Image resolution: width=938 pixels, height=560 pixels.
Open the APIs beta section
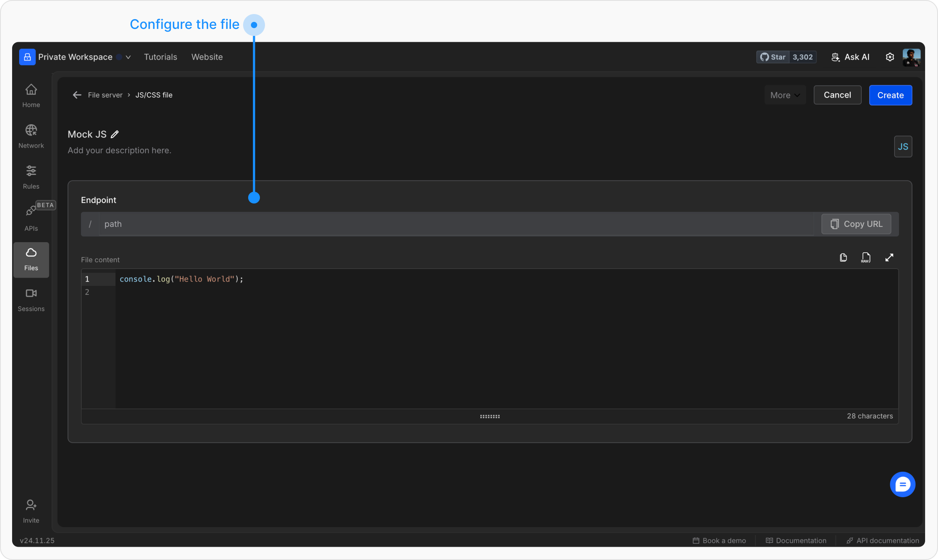click(31, 218)
